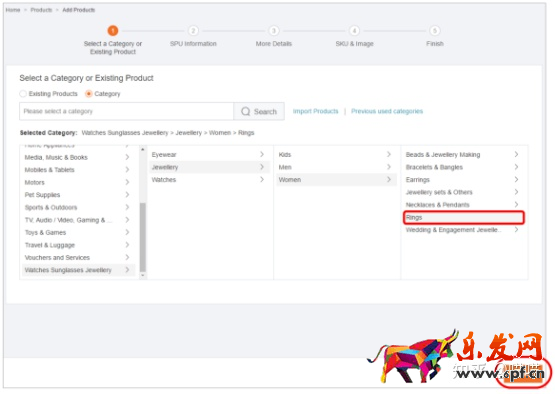The height and width of the screenshot is (394, 555).
Task: Click step 4 SKU & Image circle
Action: tap(354, 31)
